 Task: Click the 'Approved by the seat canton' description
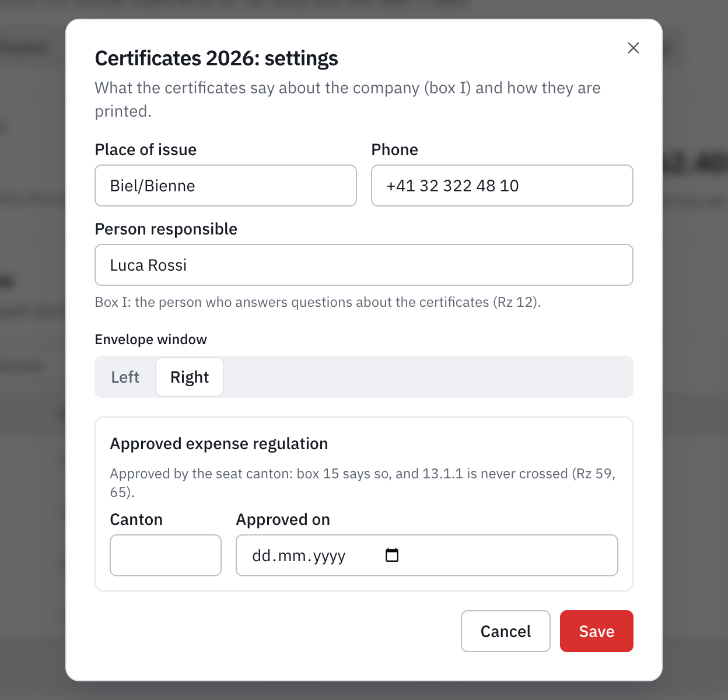363,482
